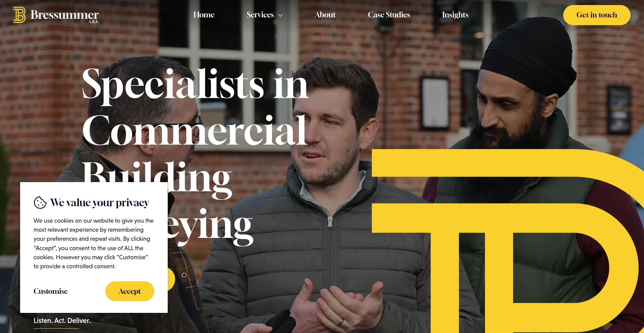Click the cookie icon in the privacy banner
644x333 pixels.
point(40,203)
